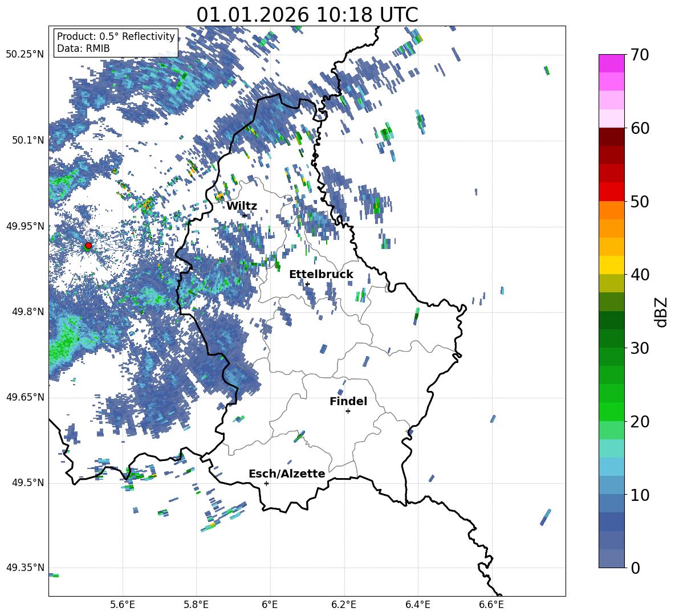The width and height of the screenshot is (675, 616).
Task: Click the Findel station cross marker
Action: [x=348, y=411]
